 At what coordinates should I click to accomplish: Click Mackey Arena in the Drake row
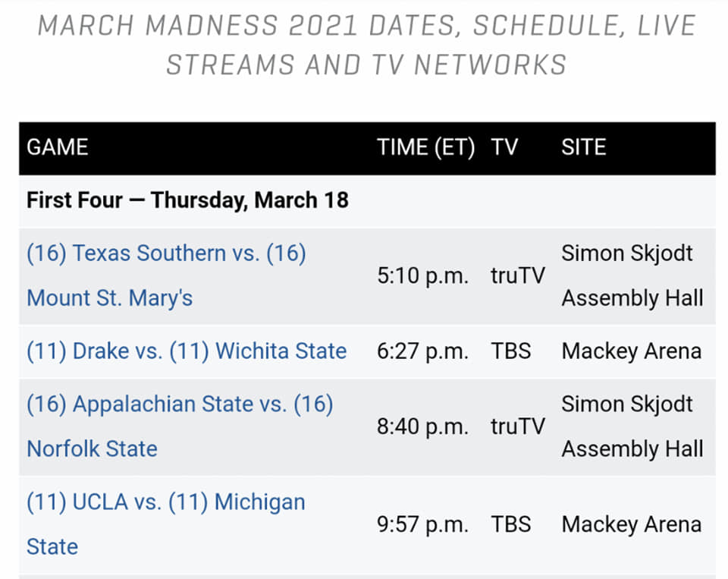[x=632, y=351]
